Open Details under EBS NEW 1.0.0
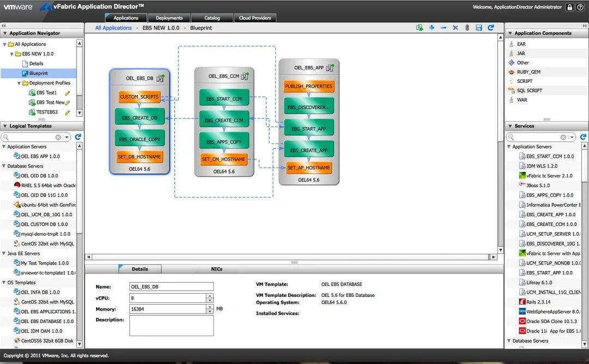Screen dimensions: 589x364 pos(36,63)
